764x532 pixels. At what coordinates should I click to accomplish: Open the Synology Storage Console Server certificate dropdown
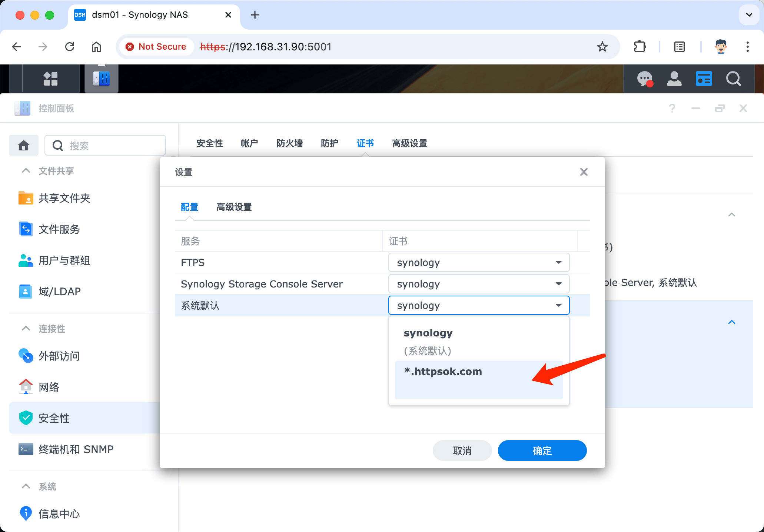coord(478,284)
